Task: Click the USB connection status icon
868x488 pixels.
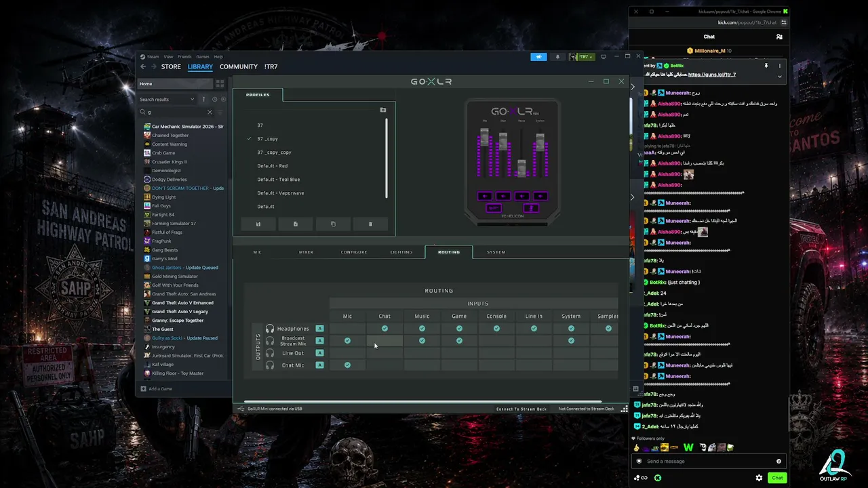Action: tap(241, 409)
